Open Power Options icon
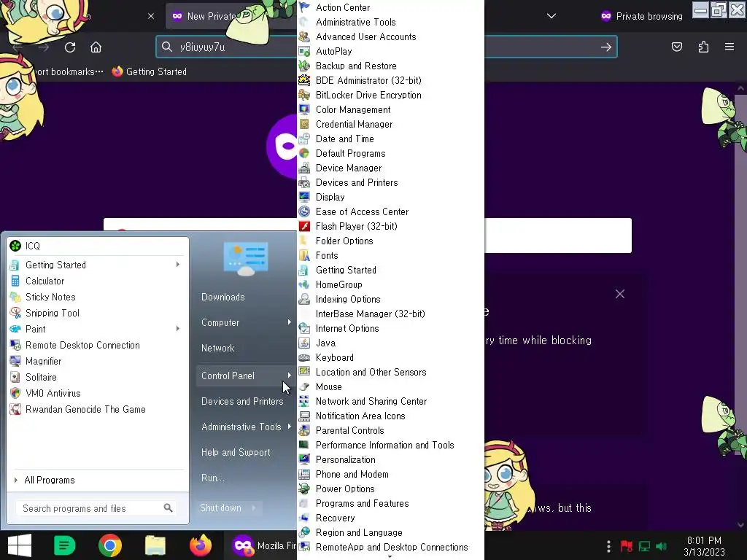The width and height of the screenshot is (747, 560). pos(304,489)
